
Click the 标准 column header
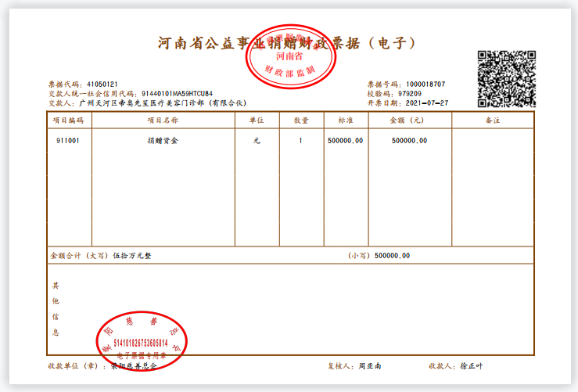click(x=346, y=120)
